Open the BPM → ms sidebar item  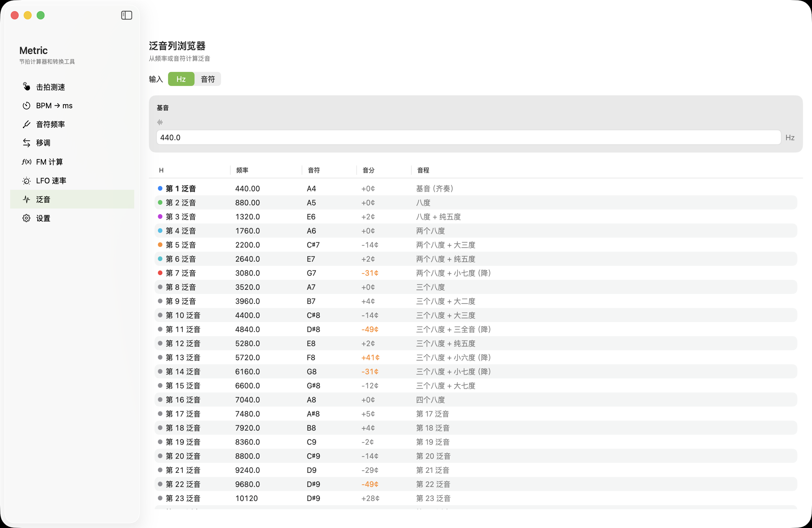pos(72,105)
